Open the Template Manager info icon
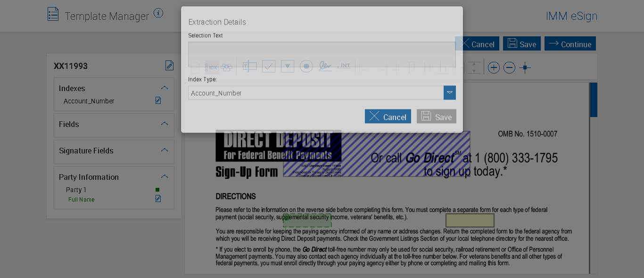 pos(158,13)
